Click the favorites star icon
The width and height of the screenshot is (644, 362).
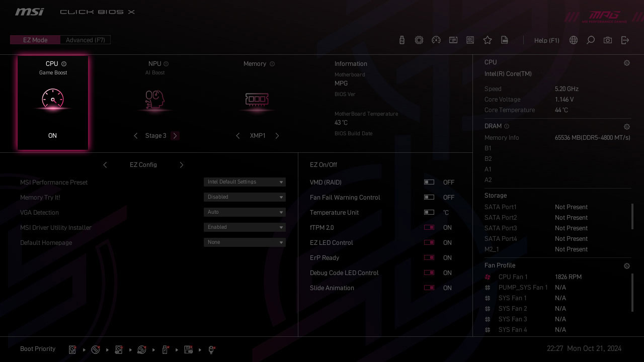[487, 40]
